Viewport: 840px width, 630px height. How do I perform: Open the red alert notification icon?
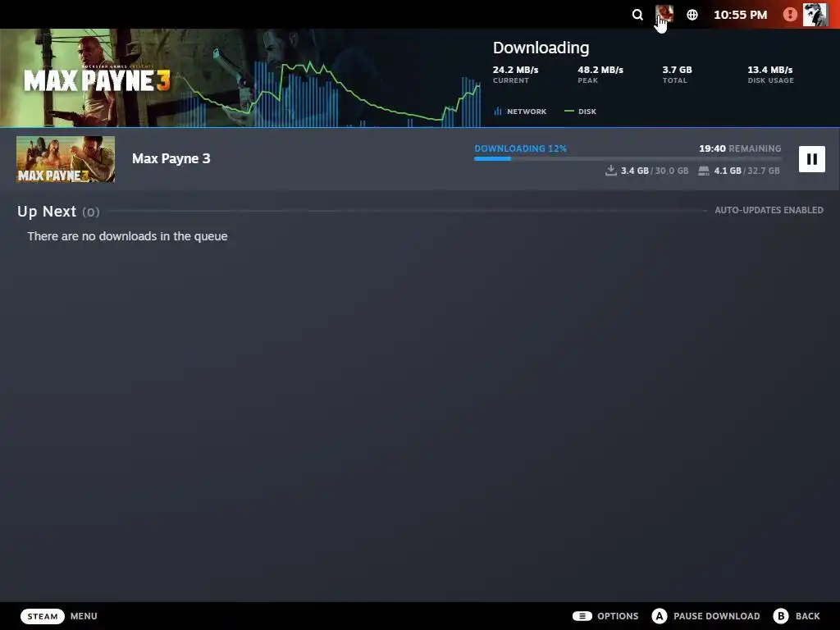point(790,15)
